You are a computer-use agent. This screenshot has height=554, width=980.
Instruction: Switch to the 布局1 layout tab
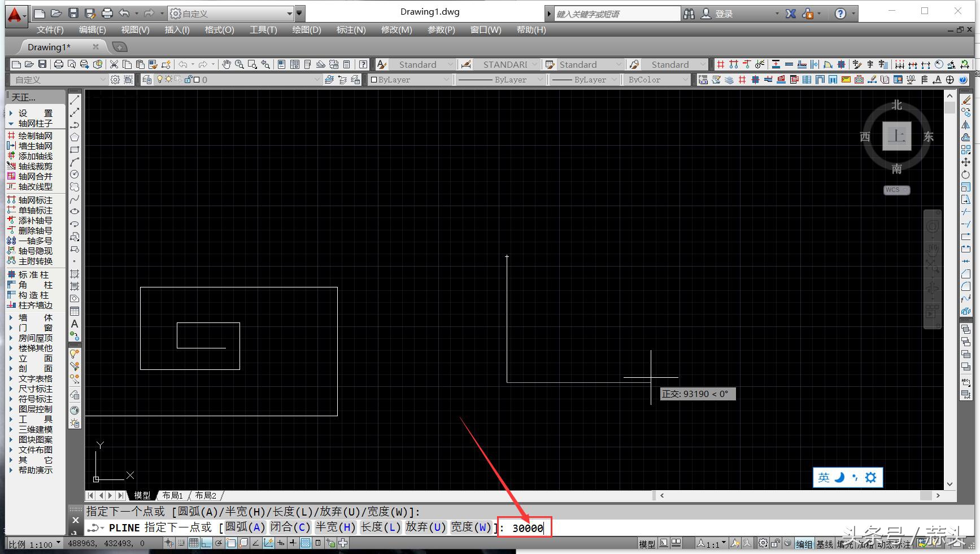pyautogui.click(x=173, y=495)
